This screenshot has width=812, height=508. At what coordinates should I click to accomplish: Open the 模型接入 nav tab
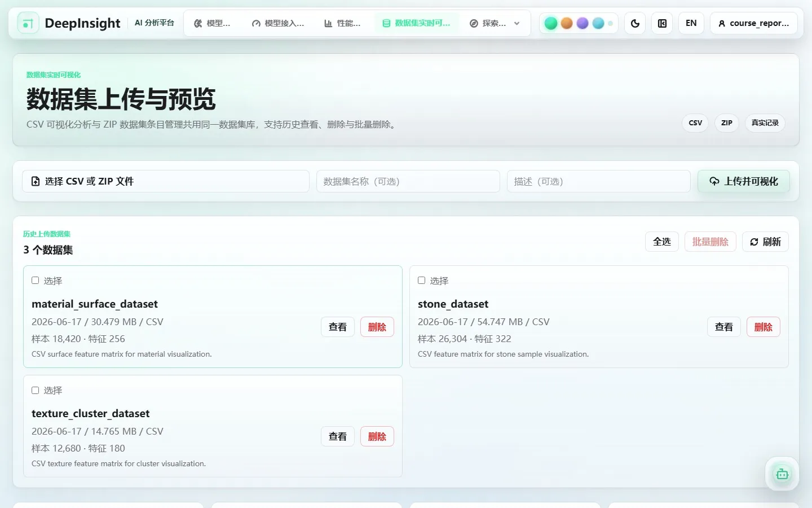point(278,23)
